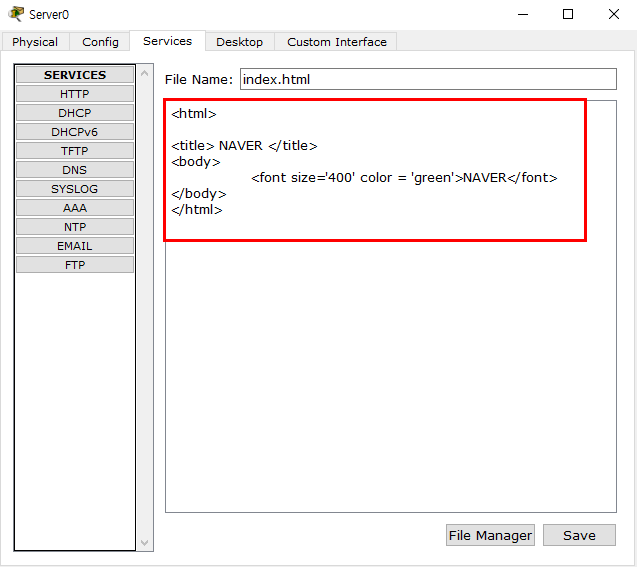
Task: Maximize the Server0 window
Action: tap(568, 14)
